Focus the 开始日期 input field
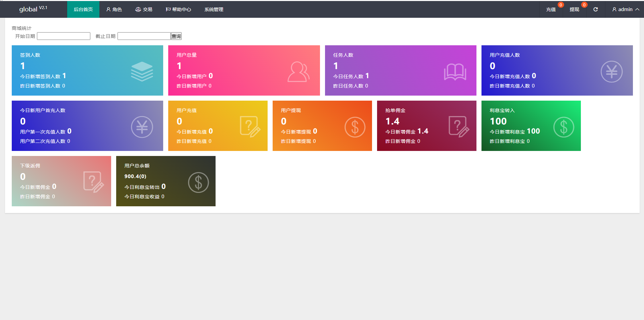Screen dimensions: 644x320 tap(63, 36)
